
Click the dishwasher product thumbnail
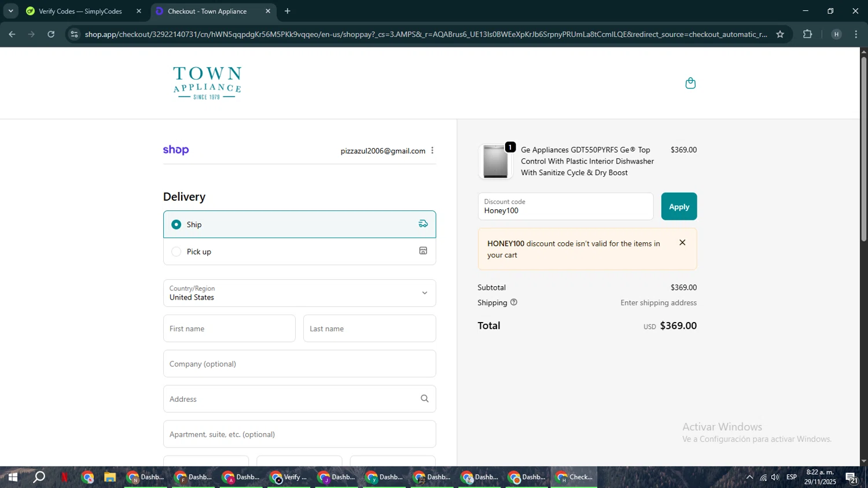coord(496,161)
